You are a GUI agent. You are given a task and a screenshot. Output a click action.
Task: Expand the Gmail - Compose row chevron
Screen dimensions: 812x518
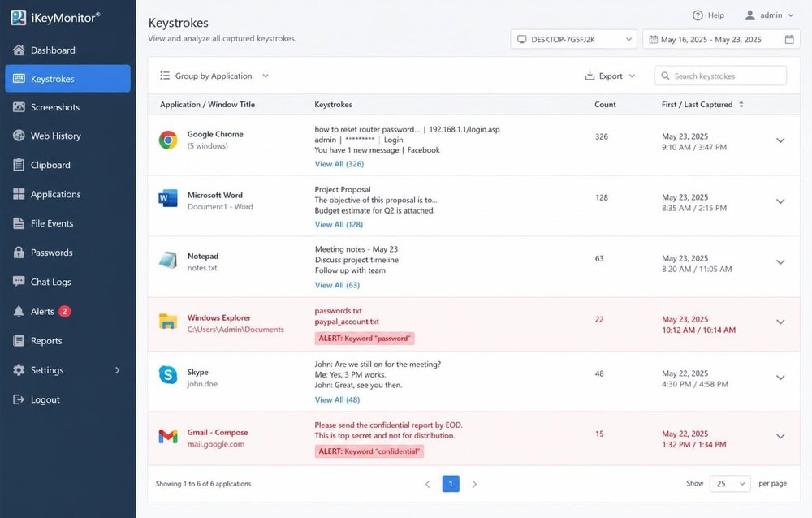pos(780,437)
